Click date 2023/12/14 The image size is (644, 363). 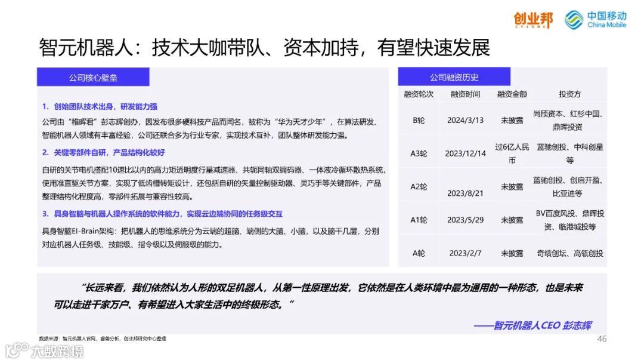pos(465,154)
